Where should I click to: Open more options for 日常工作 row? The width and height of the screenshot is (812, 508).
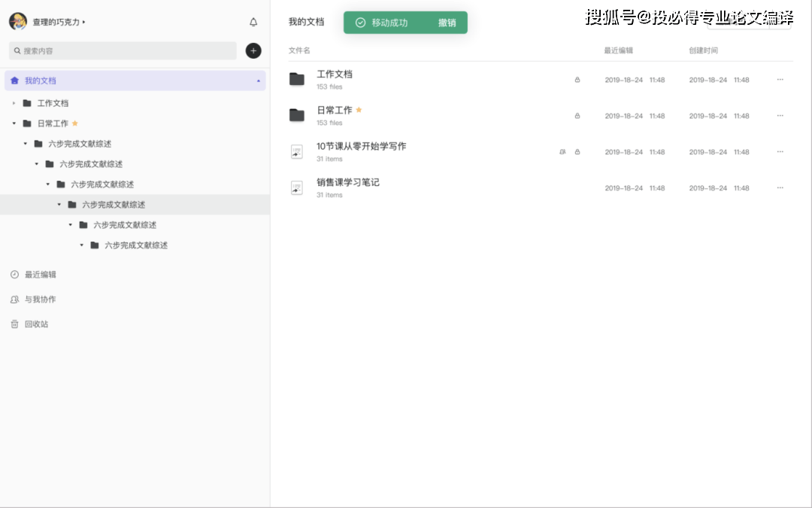(780, 116)
